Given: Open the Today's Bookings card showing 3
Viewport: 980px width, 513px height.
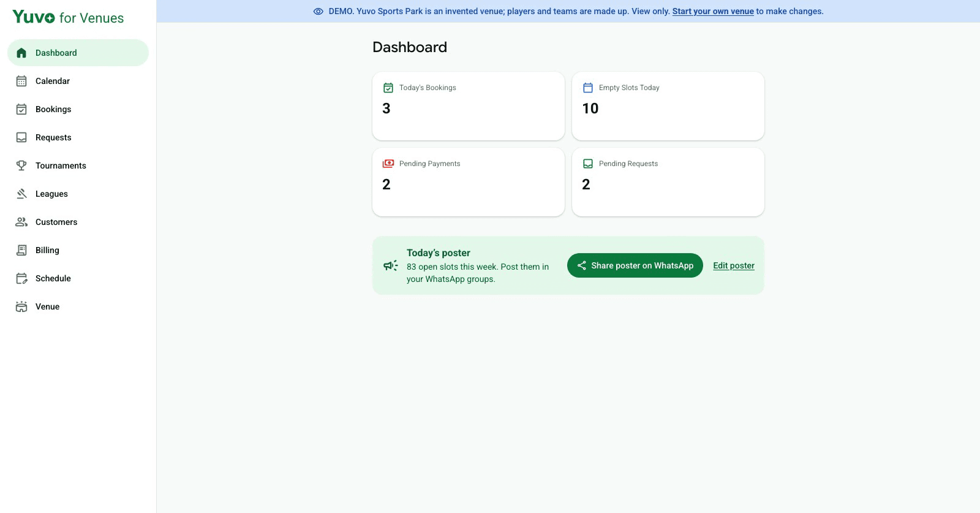Looking at the screenshot, I should 469,106.
